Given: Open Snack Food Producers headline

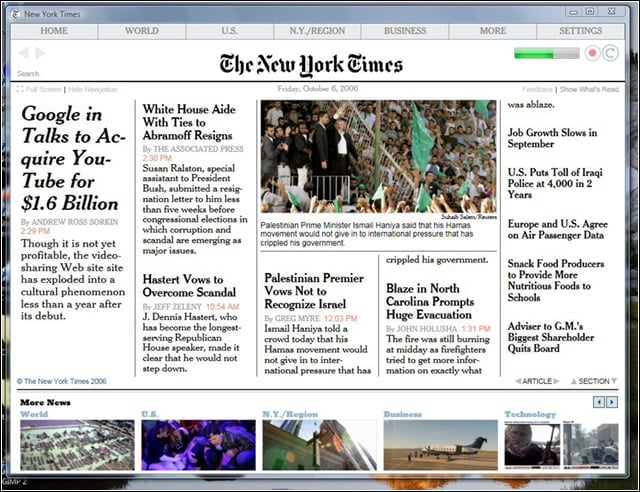Looking at the screenshot, I should tap(556, 280).
